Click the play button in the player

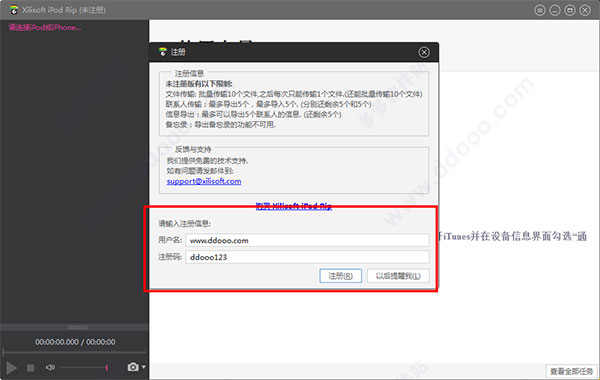[11, 368]
